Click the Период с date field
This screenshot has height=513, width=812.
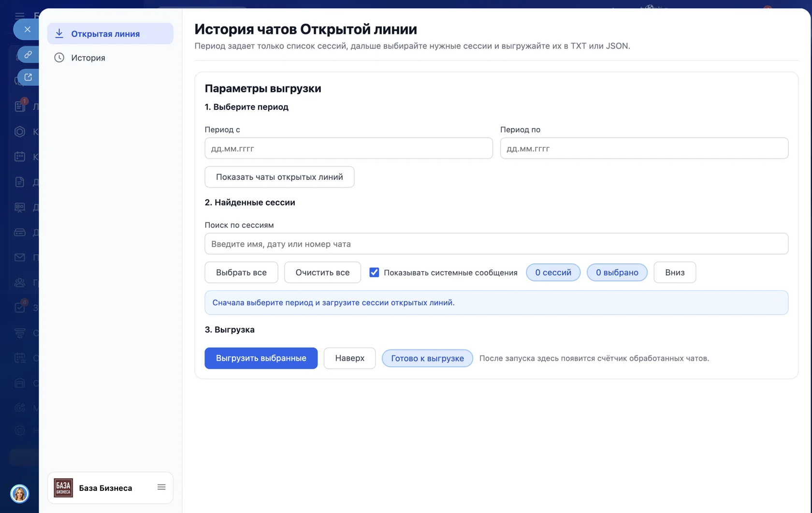(348, 148)
